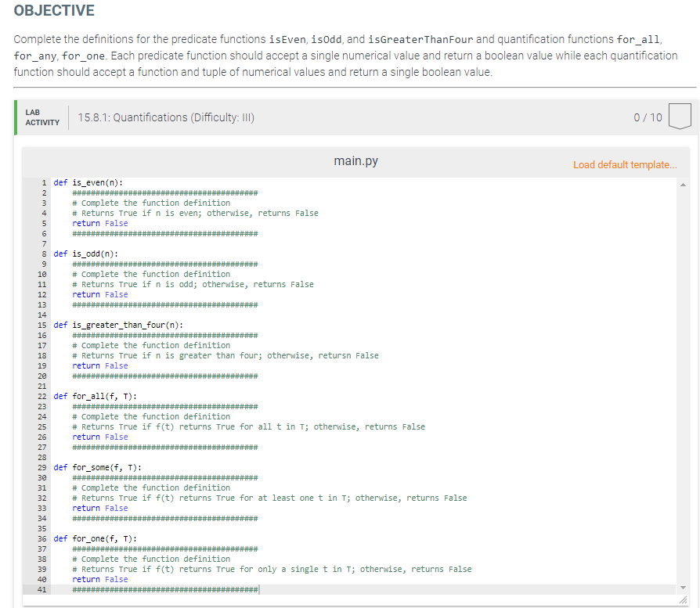
Task: Click the OBJECTIVE heading
Action: (55, 12)
